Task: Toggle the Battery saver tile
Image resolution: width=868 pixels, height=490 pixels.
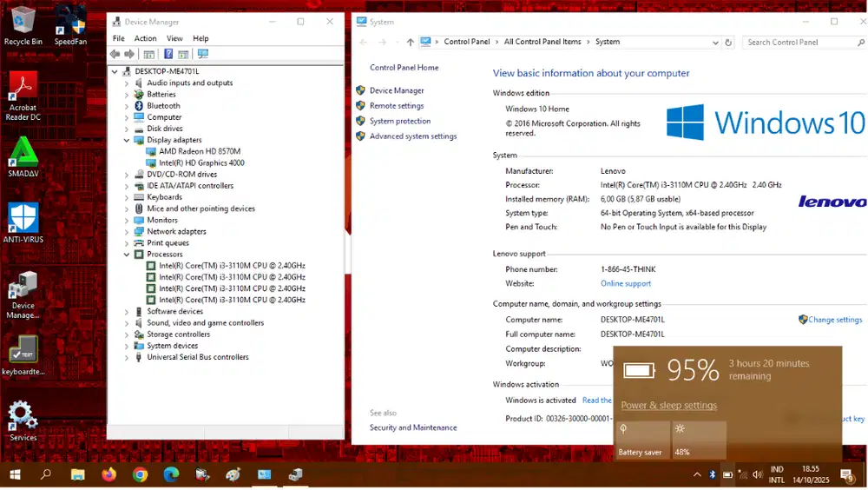Action: click(x=642, y=440)
